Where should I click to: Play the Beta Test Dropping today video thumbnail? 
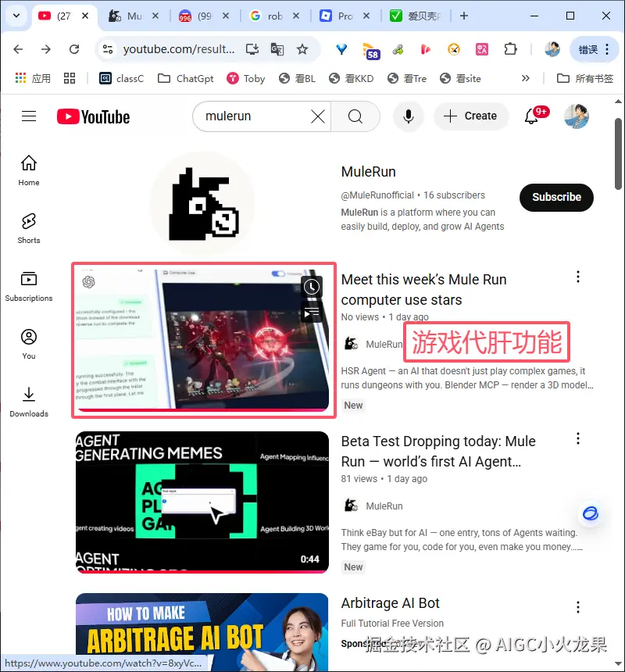click(202, 502)
